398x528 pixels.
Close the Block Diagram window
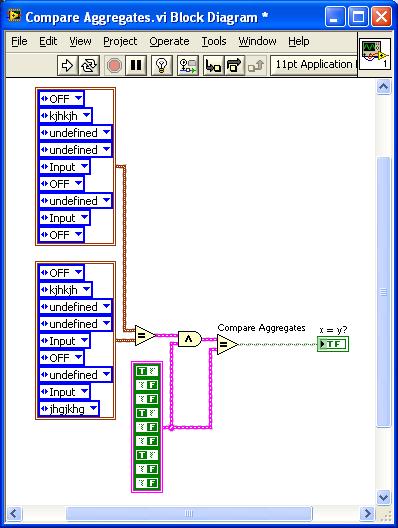[381, 16]
